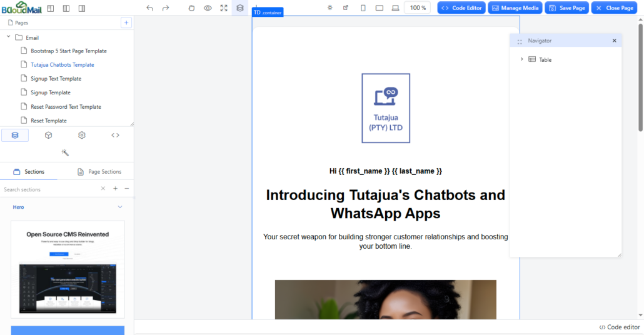
Task: Collapse the Email folder
Action: (x=8, y=37)
